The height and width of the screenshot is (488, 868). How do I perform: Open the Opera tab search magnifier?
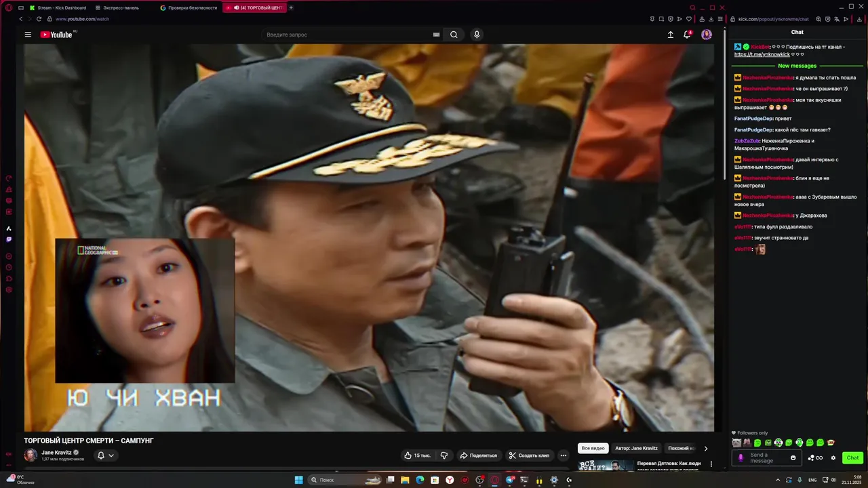tap(692, 7)
